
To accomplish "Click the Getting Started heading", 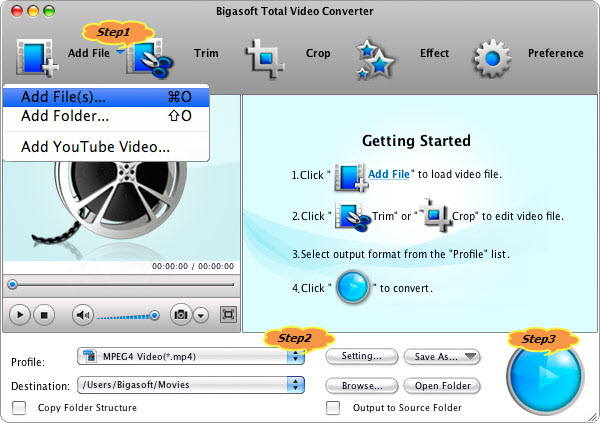I will (416, 141).
